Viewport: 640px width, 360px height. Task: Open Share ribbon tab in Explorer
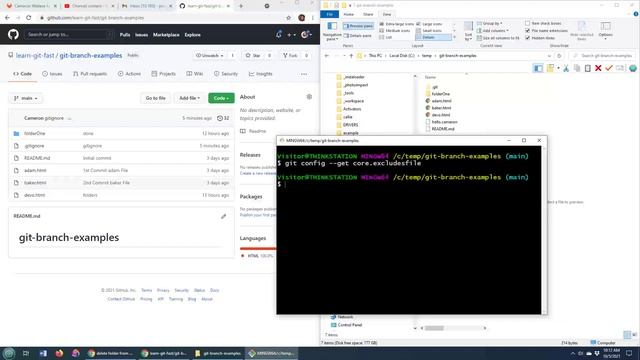coord(368,14)
